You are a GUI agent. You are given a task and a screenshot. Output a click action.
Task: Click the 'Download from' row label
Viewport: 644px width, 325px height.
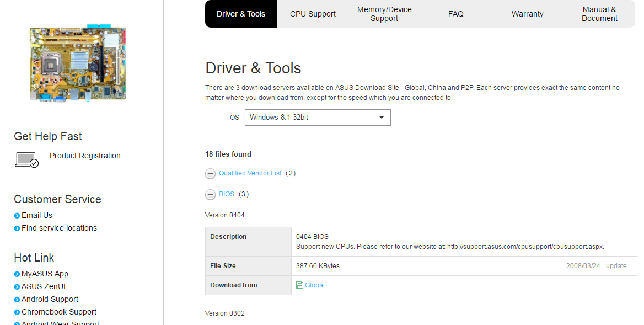(234, 285)
